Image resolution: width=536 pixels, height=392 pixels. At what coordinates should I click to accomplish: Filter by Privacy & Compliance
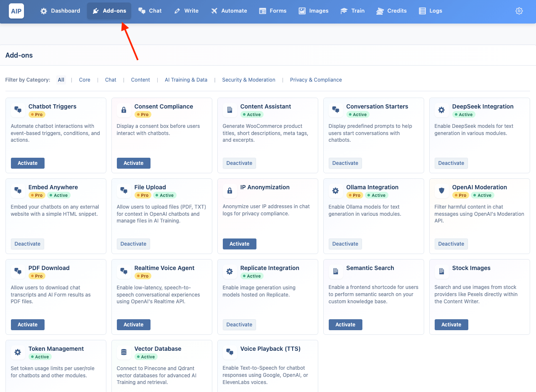[x=316, y=80]
